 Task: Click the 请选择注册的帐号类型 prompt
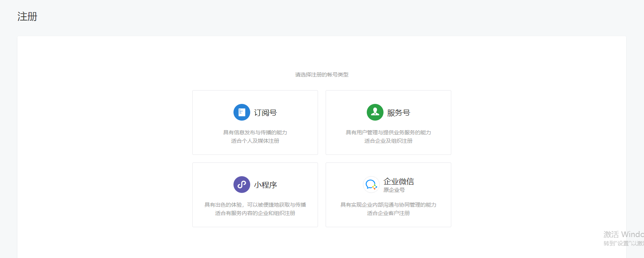(x=322, y=75)
